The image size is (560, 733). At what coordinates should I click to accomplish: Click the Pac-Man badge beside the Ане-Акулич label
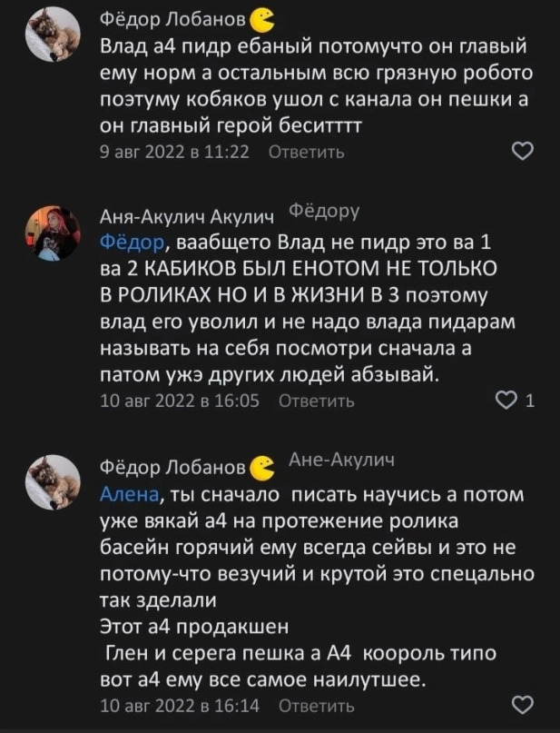[263, 467]
